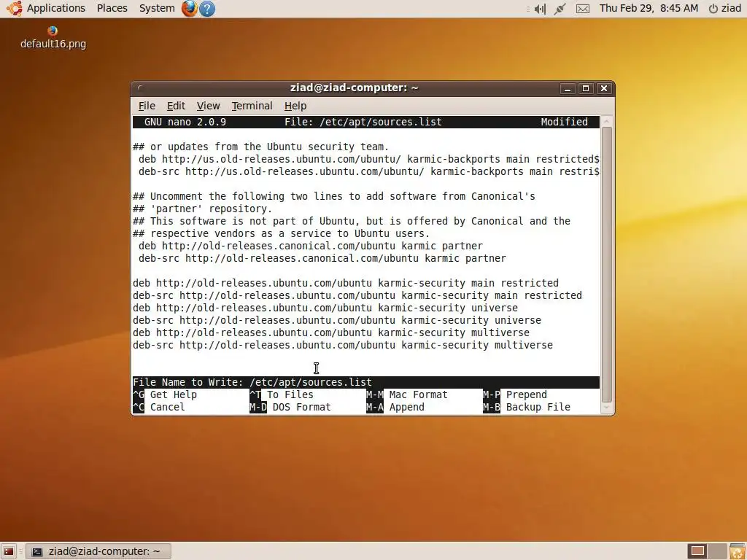Click File: /etc/apt/sources.list in the header

[x=363, y=122]
